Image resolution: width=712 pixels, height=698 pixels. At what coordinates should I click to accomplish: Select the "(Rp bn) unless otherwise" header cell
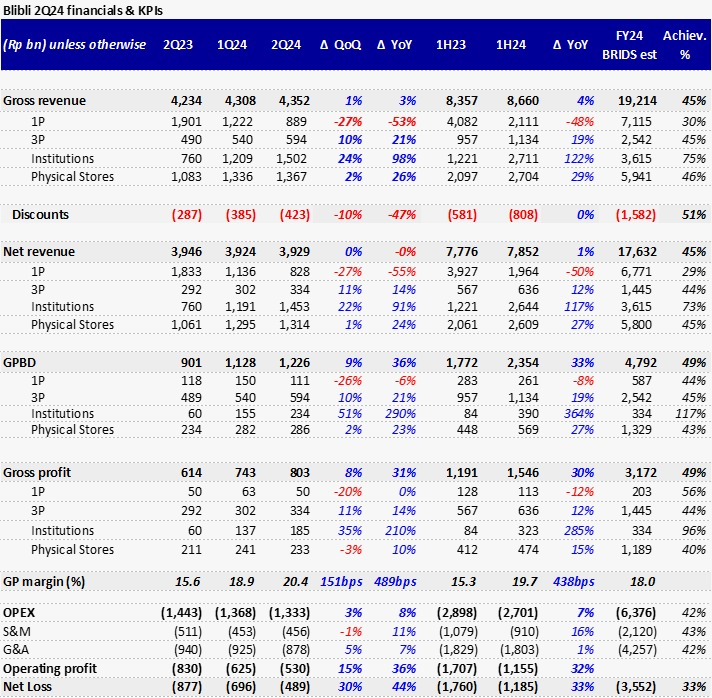click(x=74, y=45)
